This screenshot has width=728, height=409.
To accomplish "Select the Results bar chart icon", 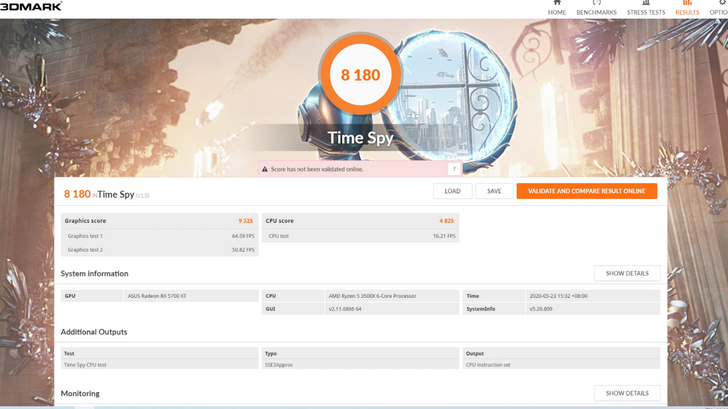I will (687, 3).
